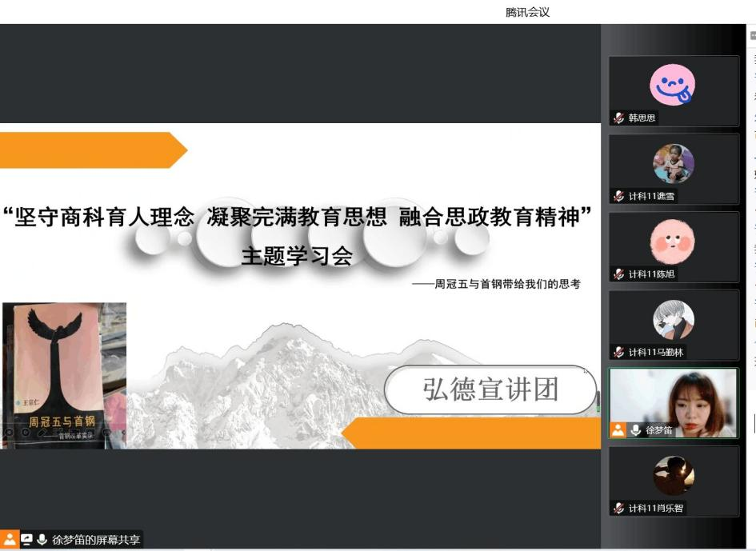The height and width of the screenshot is (551, 756).
Task: Click muted microphone icon for 计科11谯雪
Action: coord(618,196)
